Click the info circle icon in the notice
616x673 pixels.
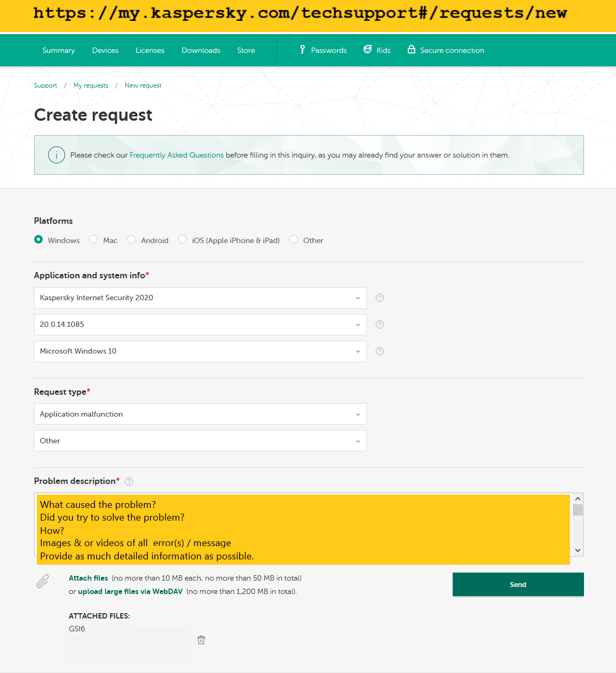point(57,155)
